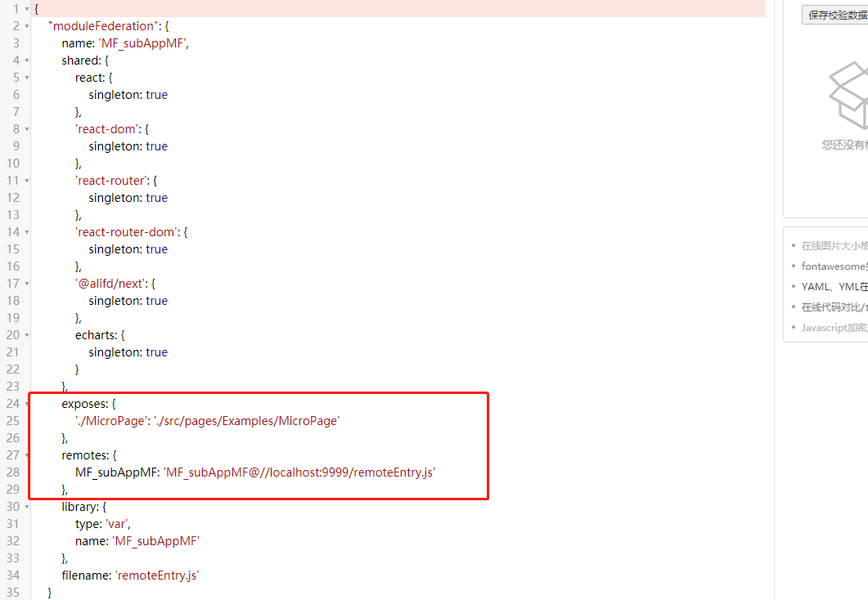
Task: Click the empty box illustration icon
Action: [x=848, y=96]
